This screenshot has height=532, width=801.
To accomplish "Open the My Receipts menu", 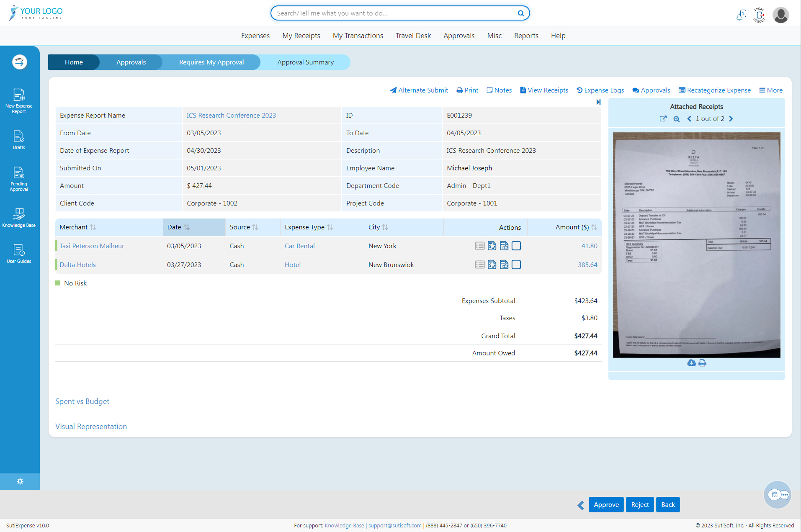I will [x=301, y=36].
